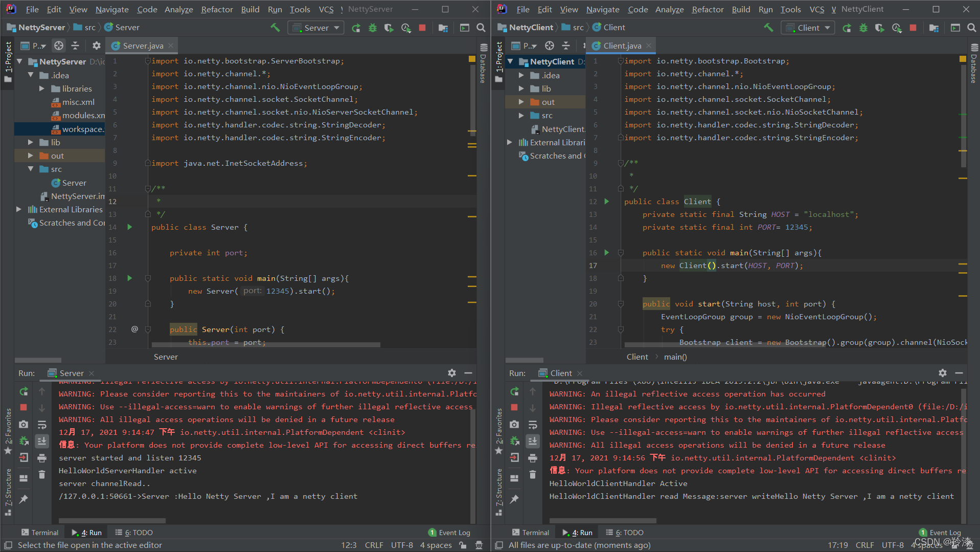Viewport: 980px width, 552px height.
Task: Click locate file target icon in NettyServer project panel
Action: 59,46
